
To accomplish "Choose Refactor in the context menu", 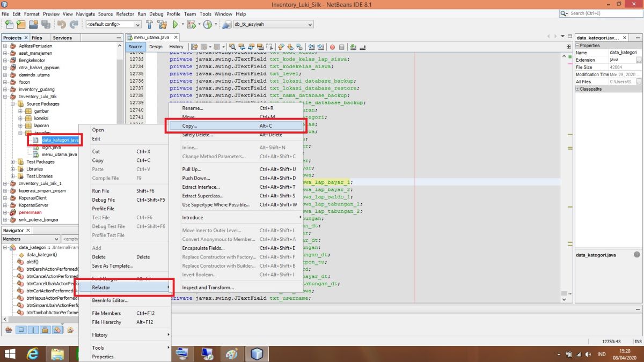I will pos(125,287).
